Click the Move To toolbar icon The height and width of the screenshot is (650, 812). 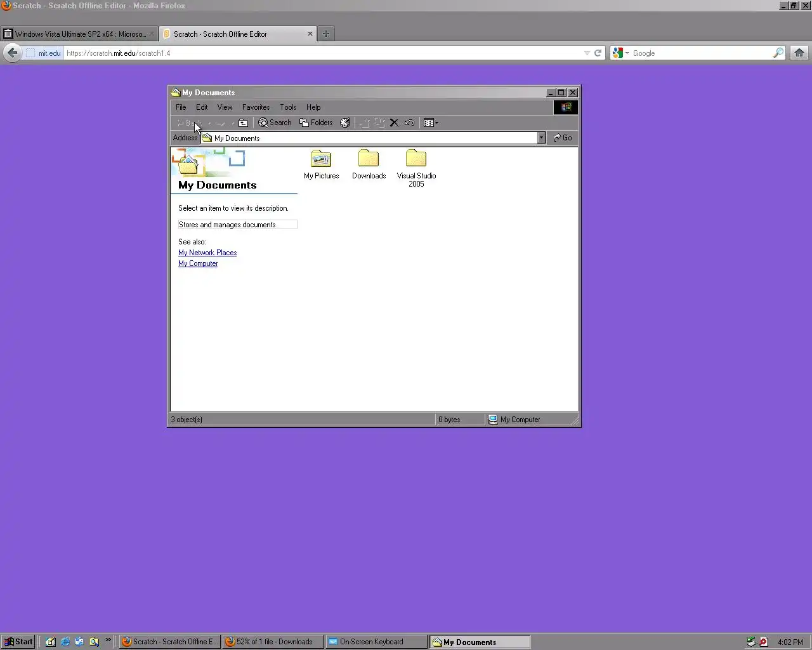pos(365,123)
